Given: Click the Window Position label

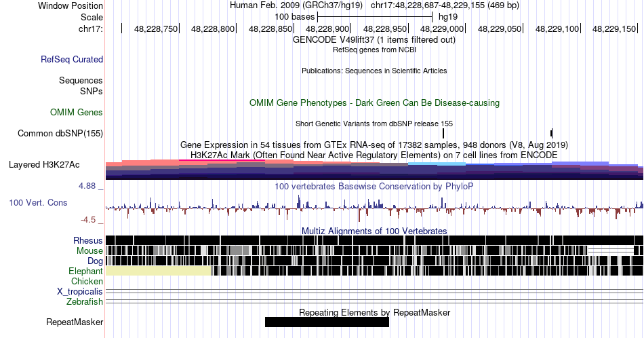Looking at the screenshot, I should click(71, 5).
